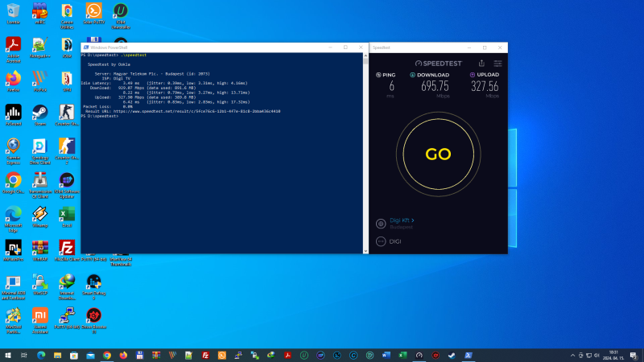Click the PING value 6
The image size is (644, 362).
(391, 86)
